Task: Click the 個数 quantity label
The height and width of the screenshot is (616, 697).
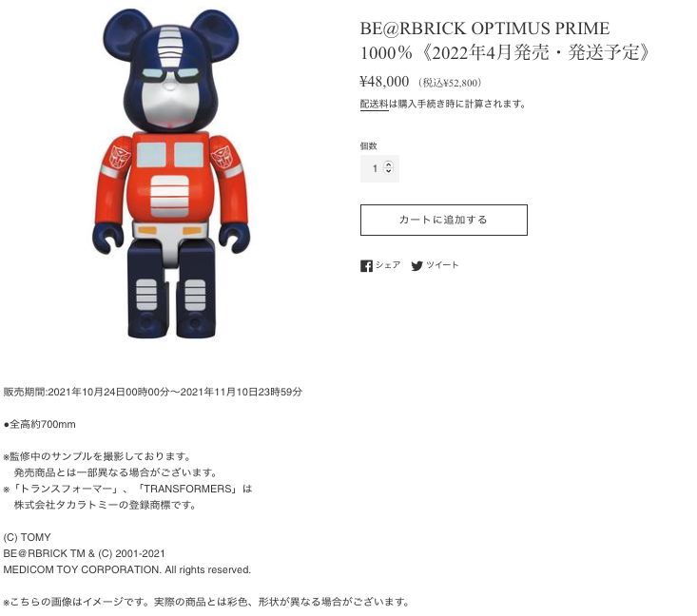Action: click(369, 145)
